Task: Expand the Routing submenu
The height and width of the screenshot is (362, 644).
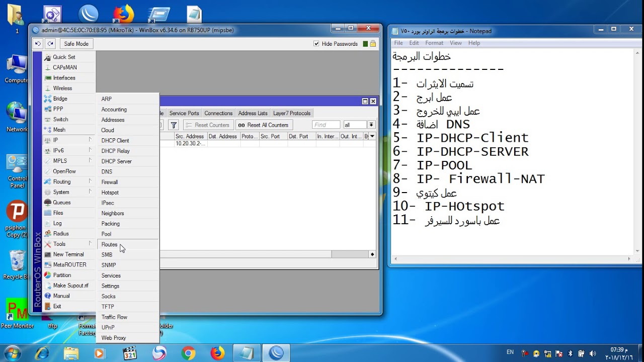Action: coord(68,182)
